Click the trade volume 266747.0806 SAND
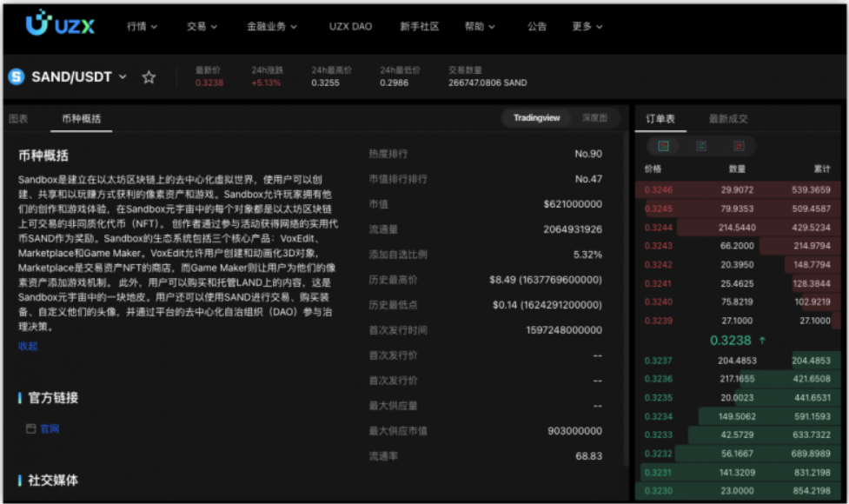The image size is (849, 504). click(x=488, y=83)
